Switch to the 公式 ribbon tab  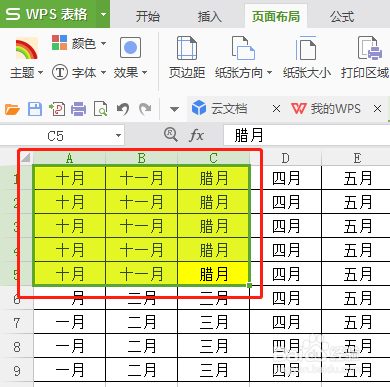click(342, 16)
